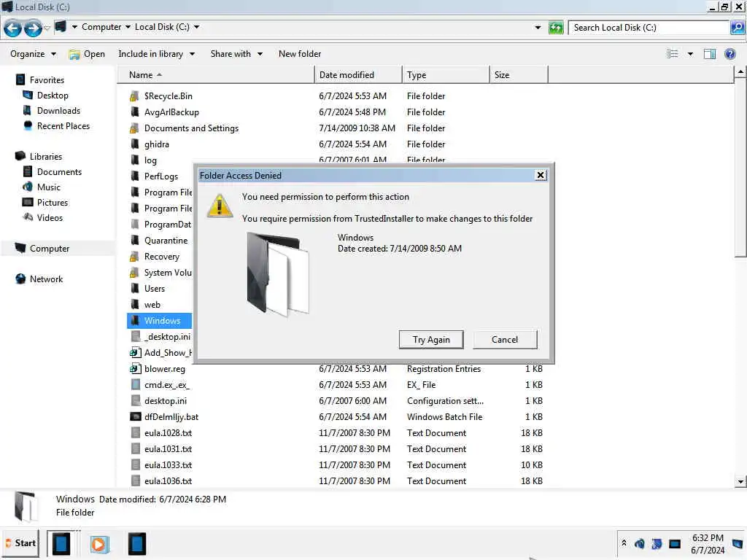Click the media player taskbar icon

tap(99, 543)
